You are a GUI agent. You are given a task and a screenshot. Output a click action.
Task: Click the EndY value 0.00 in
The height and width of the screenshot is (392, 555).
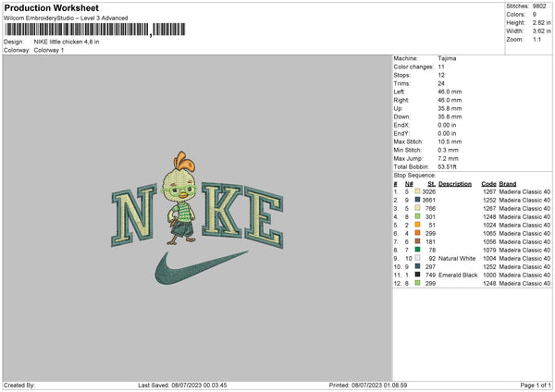(x=447, y=133)
